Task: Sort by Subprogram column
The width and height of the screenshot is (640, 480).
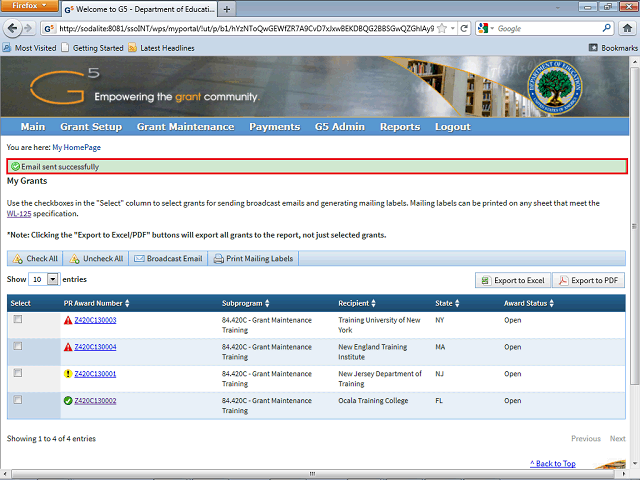Action: click(x=246, y=303)
